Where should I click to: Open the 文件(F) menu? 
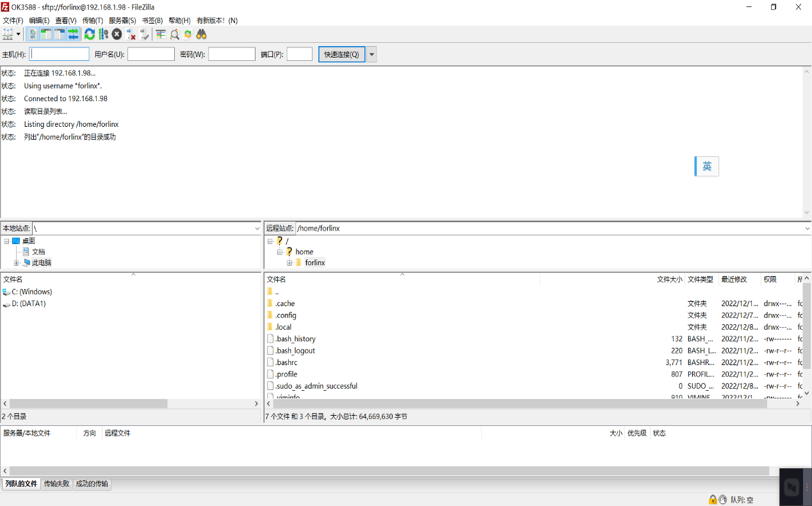(13, 20)
